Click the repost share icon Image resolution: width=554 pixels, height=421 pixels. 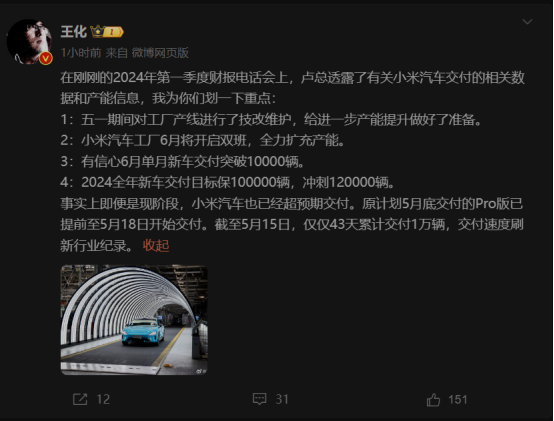80,399
